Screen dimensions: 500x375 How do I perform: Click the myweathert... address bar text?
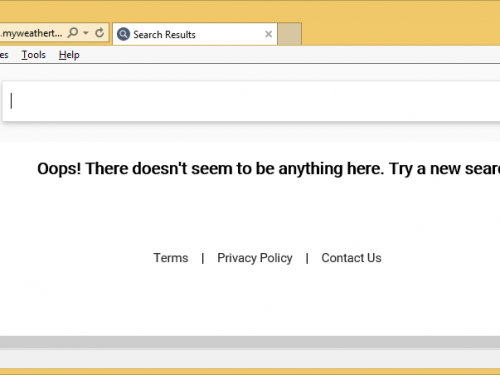(x=31, y=33)
